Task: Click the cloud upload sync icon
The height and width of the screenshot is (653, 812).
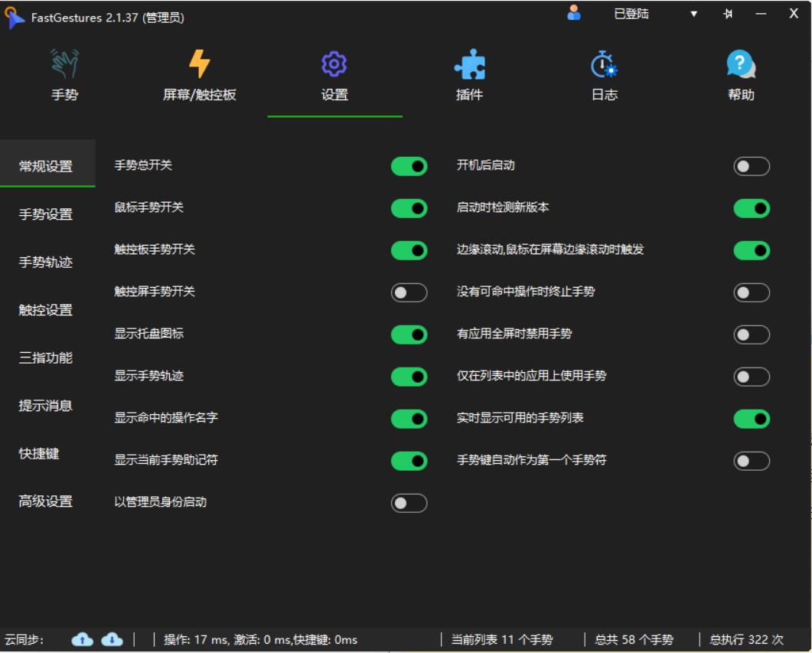Action: (x=83, y=639)
